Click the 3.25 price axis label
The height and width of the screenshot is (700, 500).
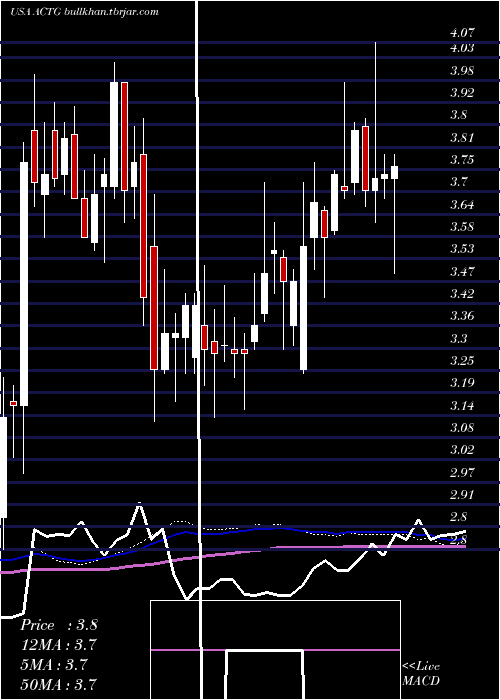coord(462,361)
